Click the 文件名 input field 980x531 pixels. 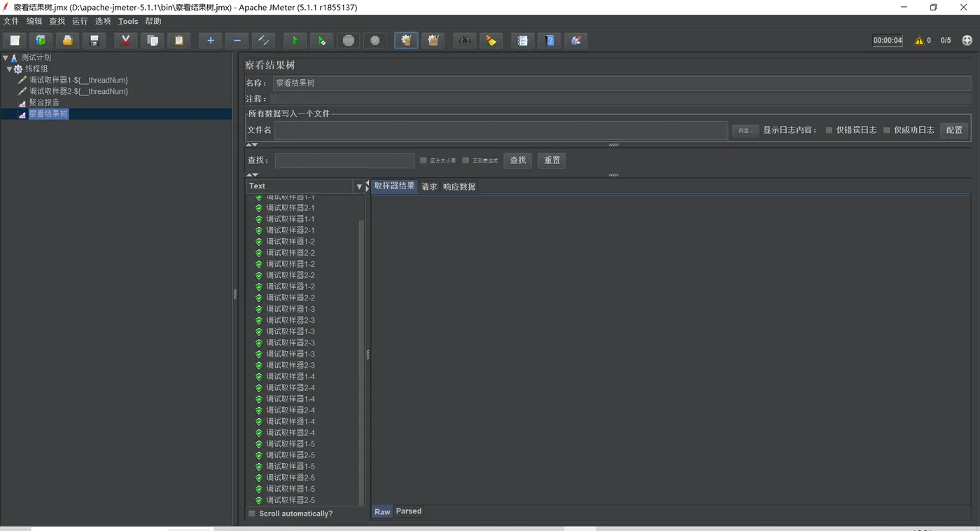pos(501,130)
